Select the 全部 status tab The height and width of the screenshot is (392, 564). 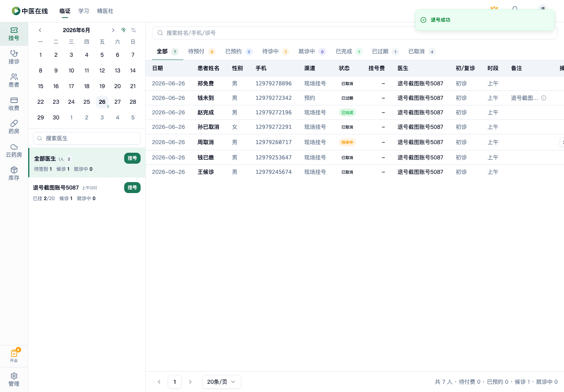pos(167,51)
